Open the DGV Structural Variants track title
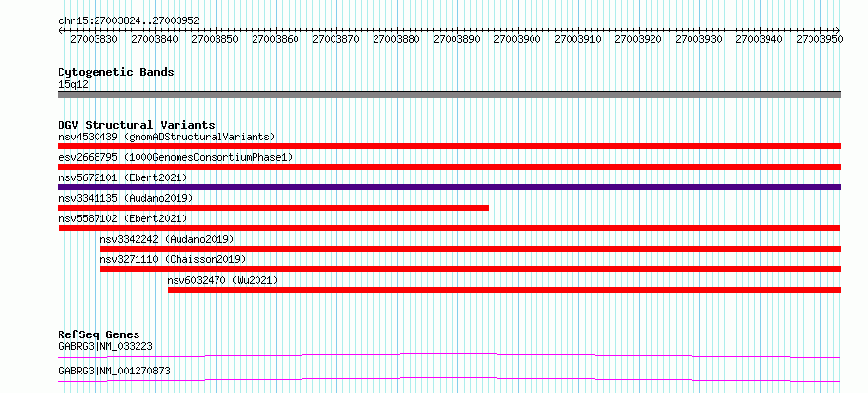The image size is (868, 393). pos(137,125)
